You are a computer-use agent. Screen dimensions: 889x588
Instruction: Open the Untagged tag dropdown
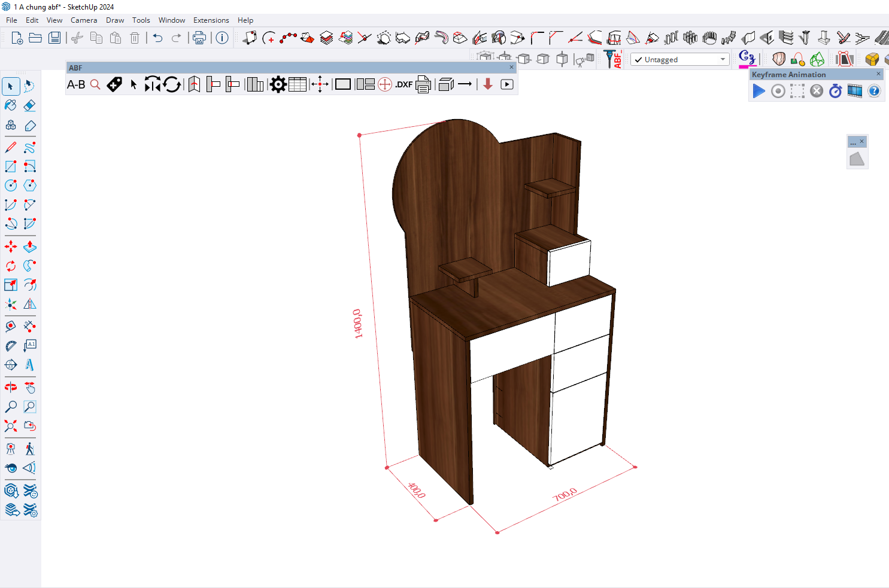[723, 60]
